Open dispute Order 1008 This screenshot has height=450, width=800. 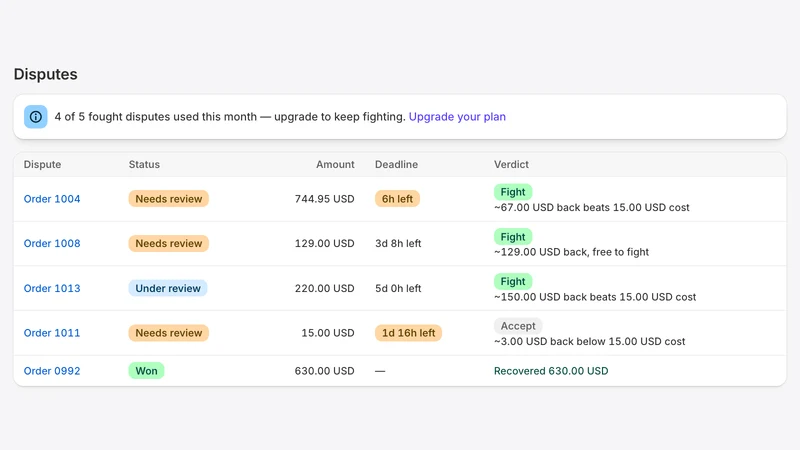pos(52,243)
